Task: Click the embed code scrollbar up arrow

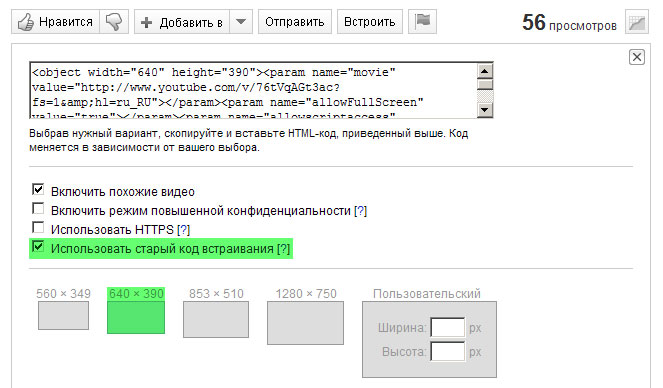Action: 485,71
